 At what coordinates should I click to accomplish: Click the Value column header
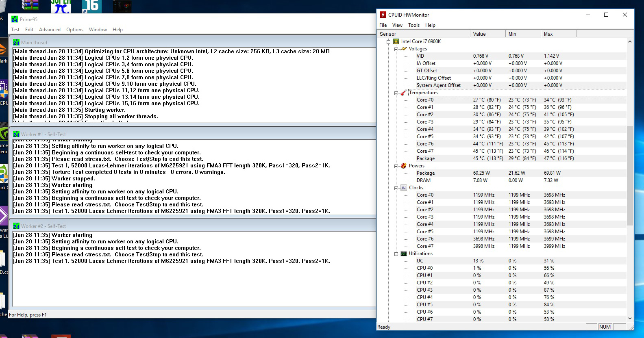[488, 34]
